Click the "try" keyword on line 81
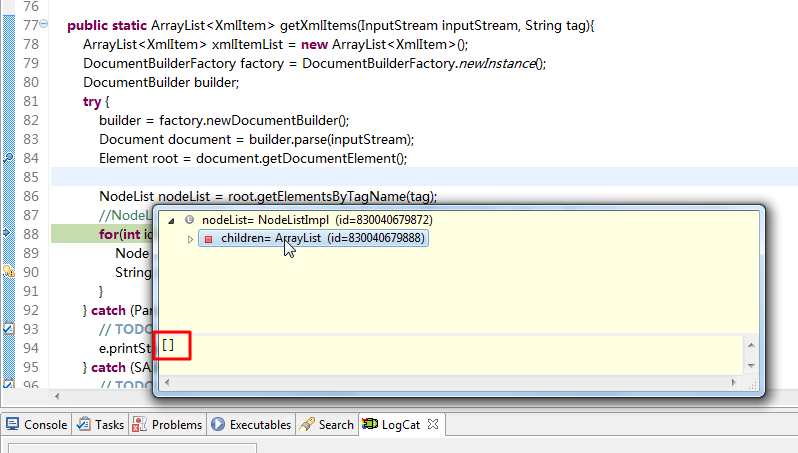798x453 pixels. (92, 101)
